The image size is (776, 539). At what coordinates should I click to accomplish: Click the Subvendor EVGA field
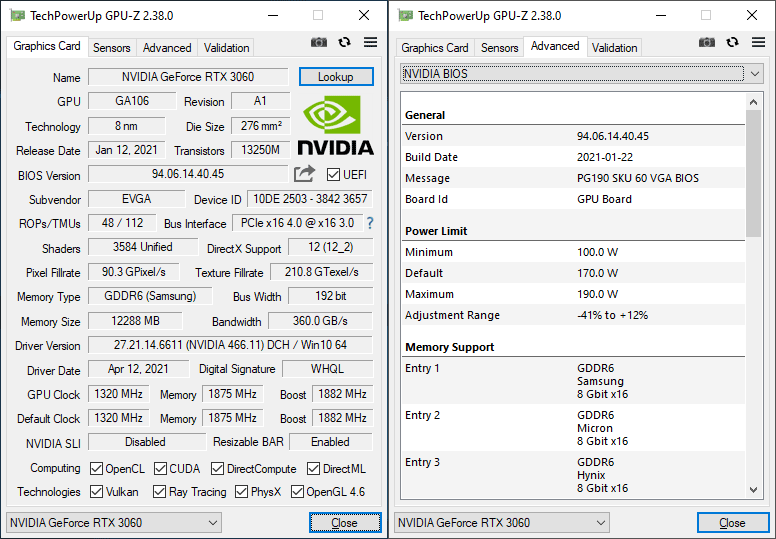[137, 199]
